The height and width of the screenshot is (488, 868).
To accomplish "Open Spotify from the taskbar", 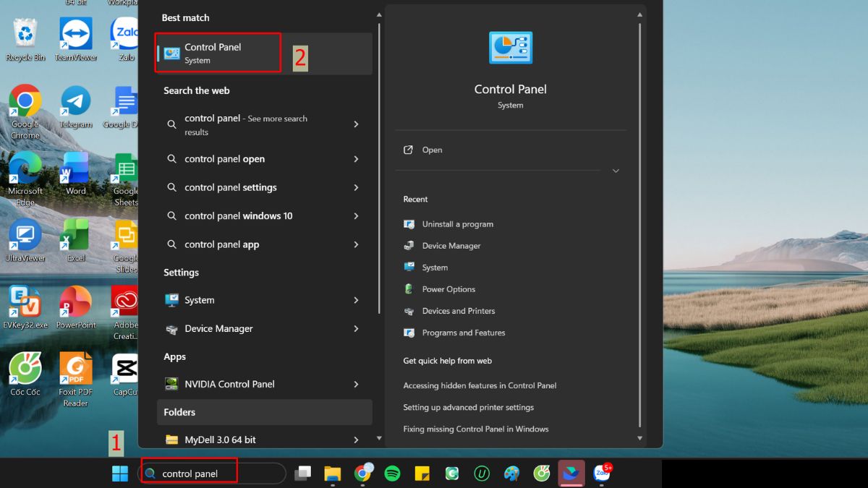I will pos(392,474).
